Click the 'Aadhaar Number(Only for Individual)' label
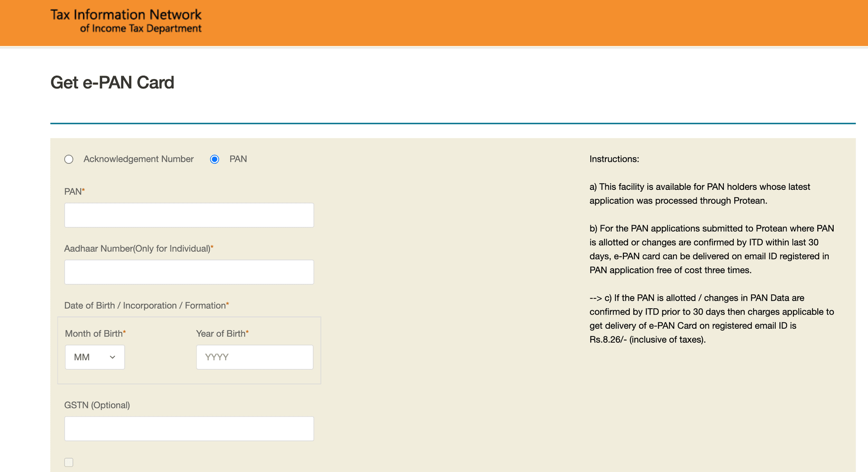The image size is (868, 472). click(137, 249)
